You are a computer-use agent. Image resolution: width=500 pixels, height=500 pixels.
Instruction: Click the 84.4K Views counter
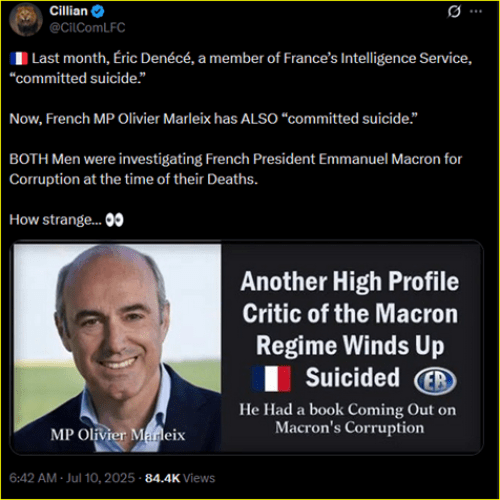(180, 478)
